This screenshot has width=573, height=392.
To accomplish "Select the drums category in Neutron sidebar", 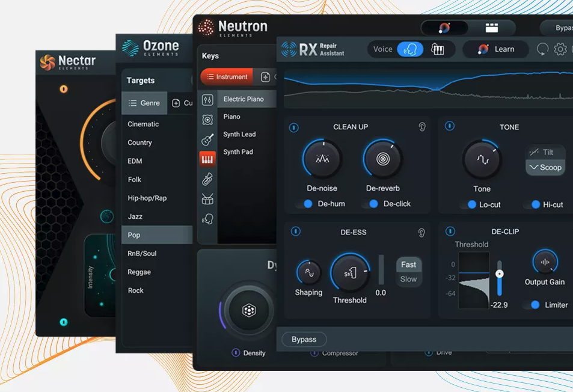I will point(207,199).
